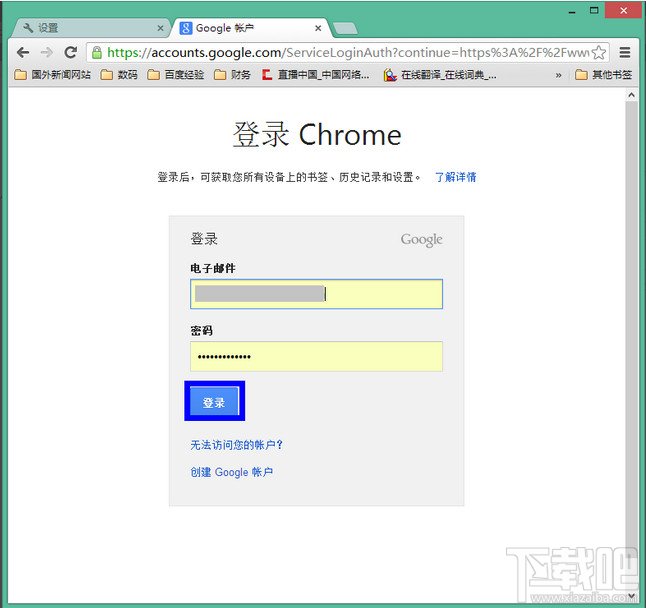Go back with the browser back arrow
Image resolution: width=646 pixels, height=608 pixels.
pos(23,52)
